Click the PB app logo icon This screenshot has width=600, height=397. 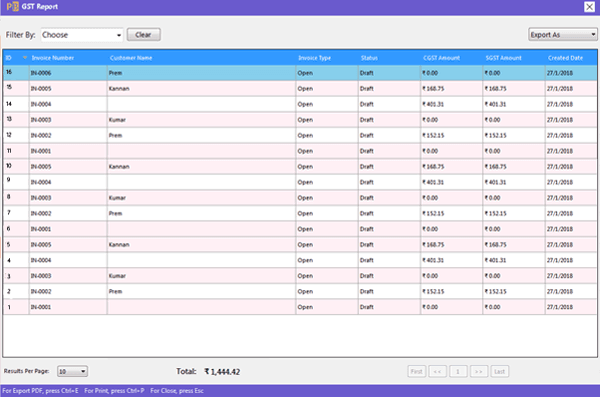12,7
